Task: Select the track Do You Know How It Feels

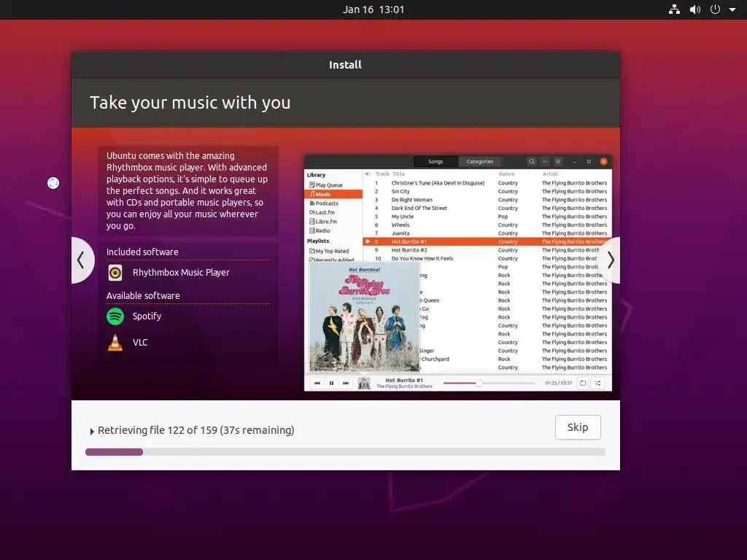Action: pyautogui.click(x=487, y=259)
